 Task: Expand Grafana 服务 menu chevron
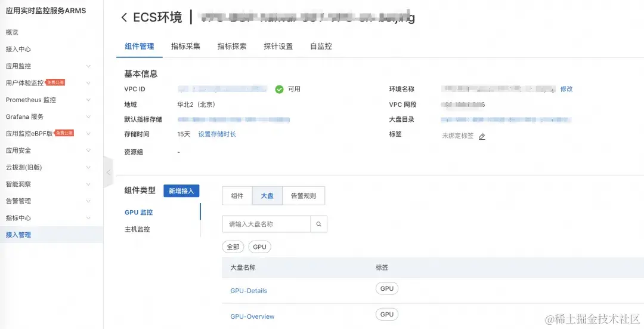coord(88,117)
